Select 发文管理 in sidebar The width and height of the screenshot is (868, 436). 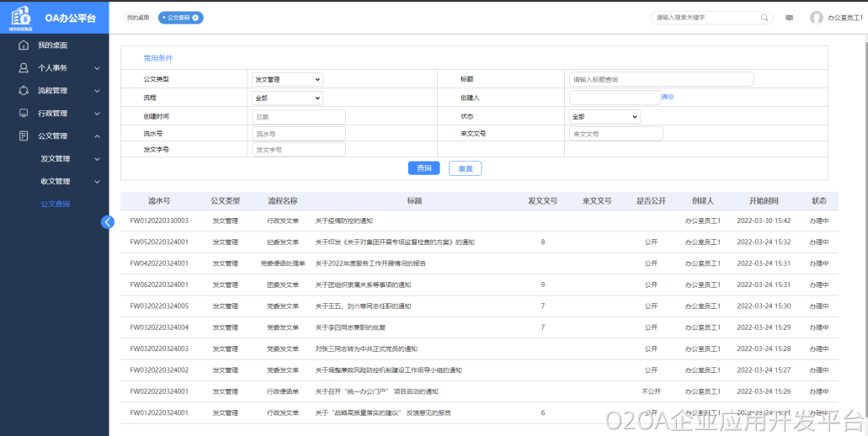point(56,158)
